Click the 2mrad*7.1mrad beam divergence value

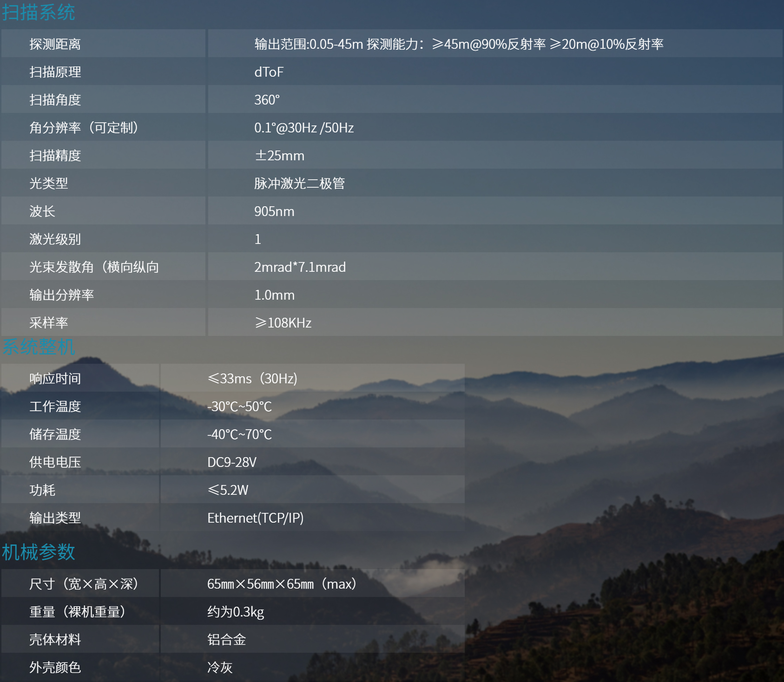point(300,267)
